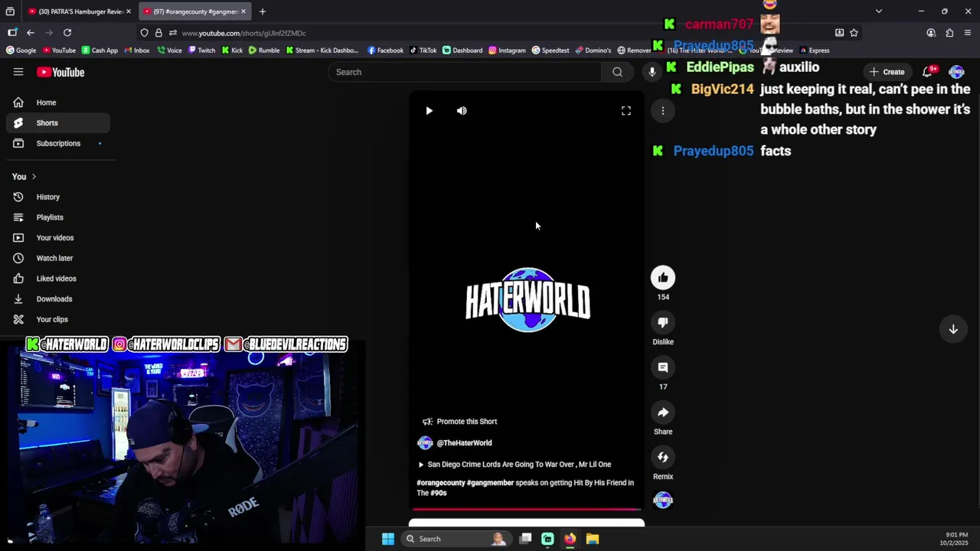Go to Home in the sidebar
This screenshot has width=980, height=551.
(x=57, y=103)
